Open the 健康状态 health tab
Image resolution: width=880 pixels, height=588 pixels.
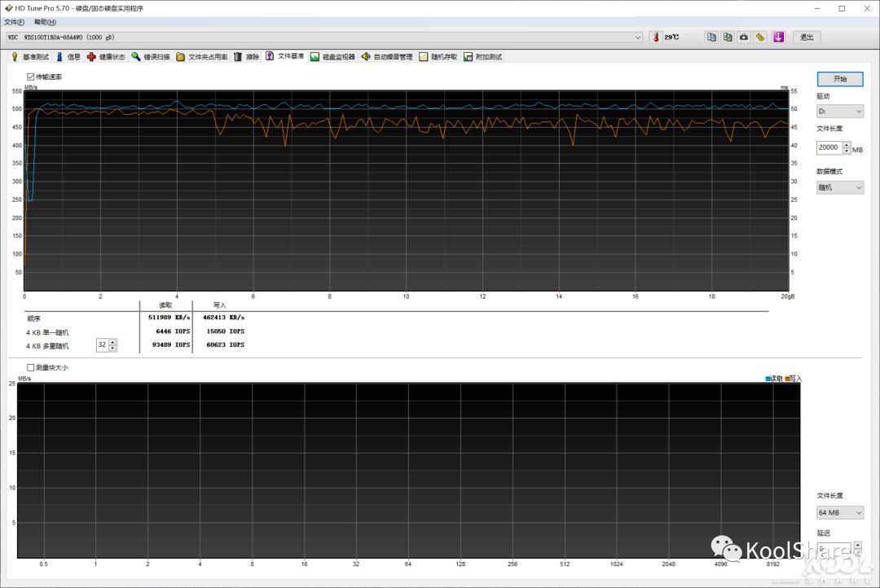point(106,57)
